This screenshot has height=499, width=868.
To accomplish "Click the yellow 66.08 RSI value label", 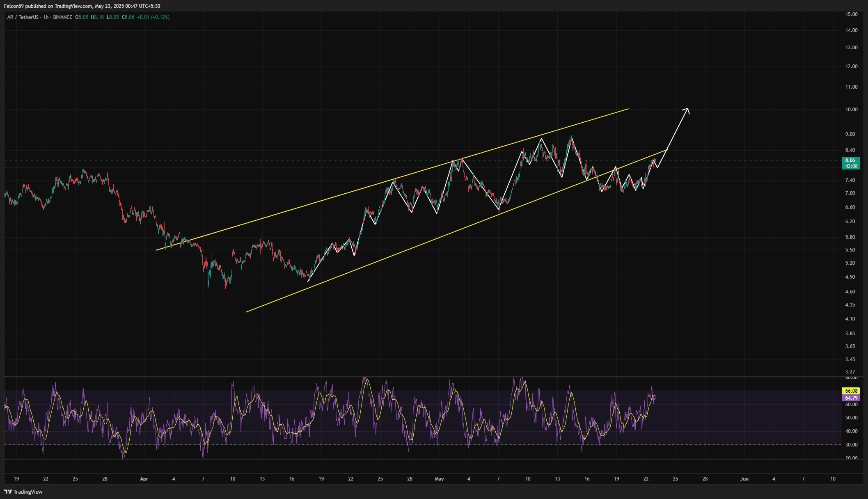I will (851, 391).
